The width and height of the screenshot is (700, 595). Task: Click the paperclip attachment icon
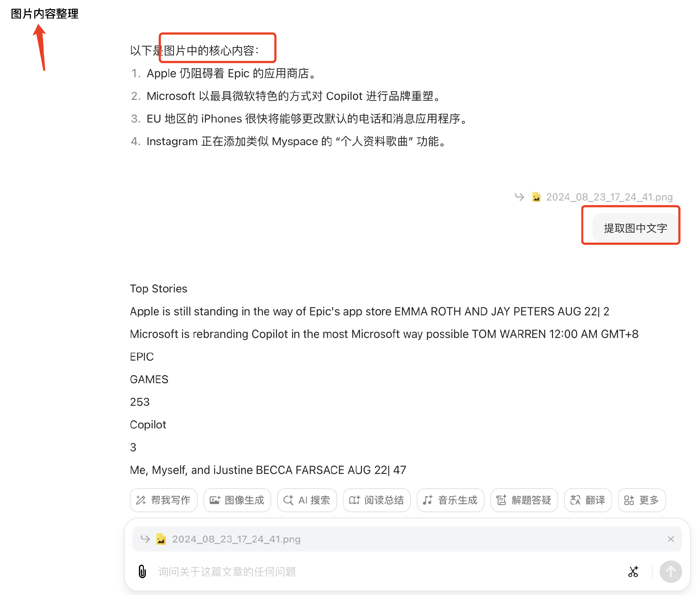[142, 571]
